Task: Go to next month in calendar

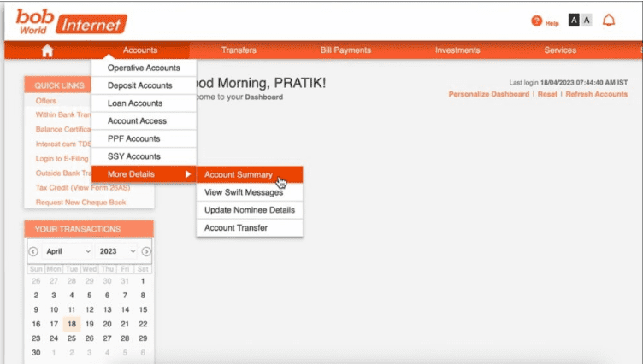Action: coord(146,251)
